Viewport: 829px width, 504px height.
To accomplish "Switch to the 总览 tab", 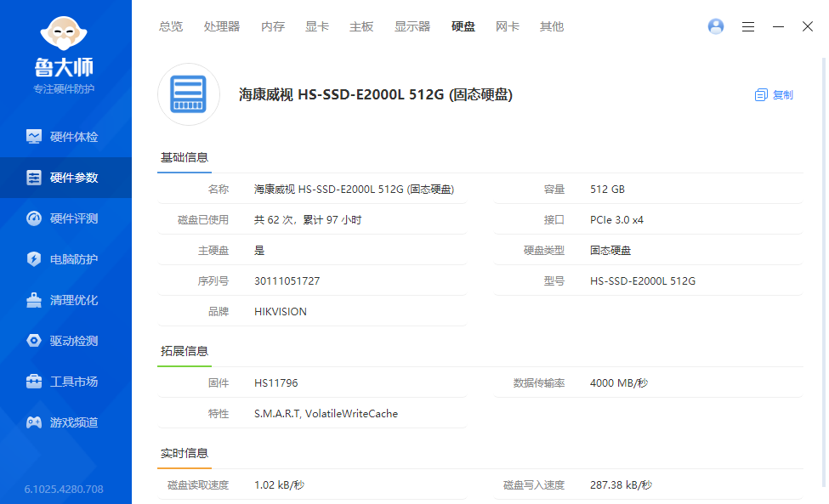I will pyautogui.click(x=171, y=26).
